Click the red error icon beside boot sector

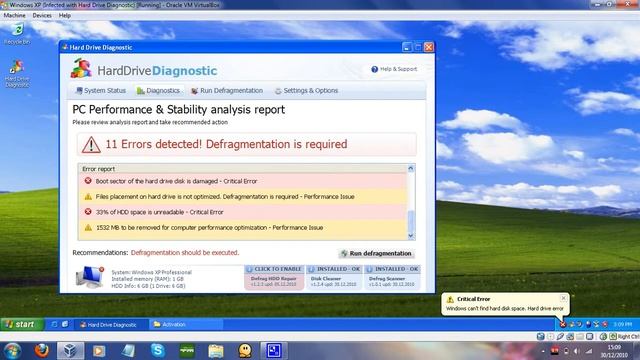click(x=88, y=181)
